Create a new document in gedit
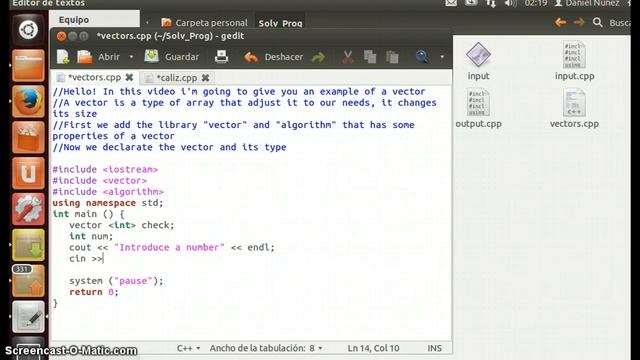640x360 pixels. 63,57
